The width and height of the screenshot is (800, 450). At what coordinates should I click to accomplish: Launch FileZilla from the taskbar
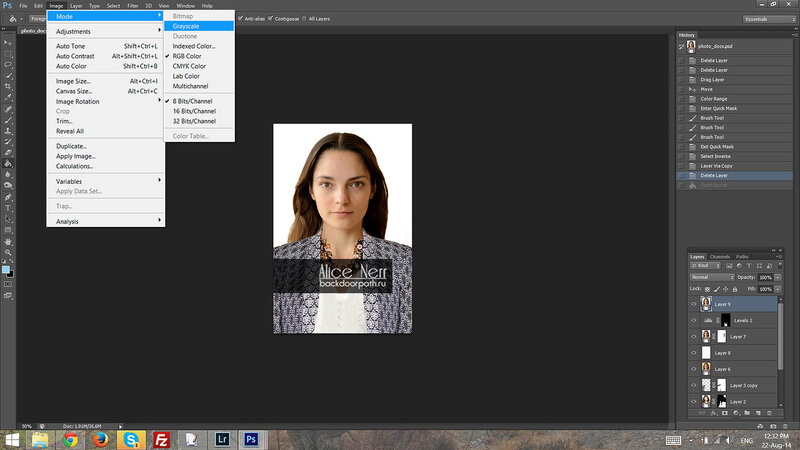160,439
